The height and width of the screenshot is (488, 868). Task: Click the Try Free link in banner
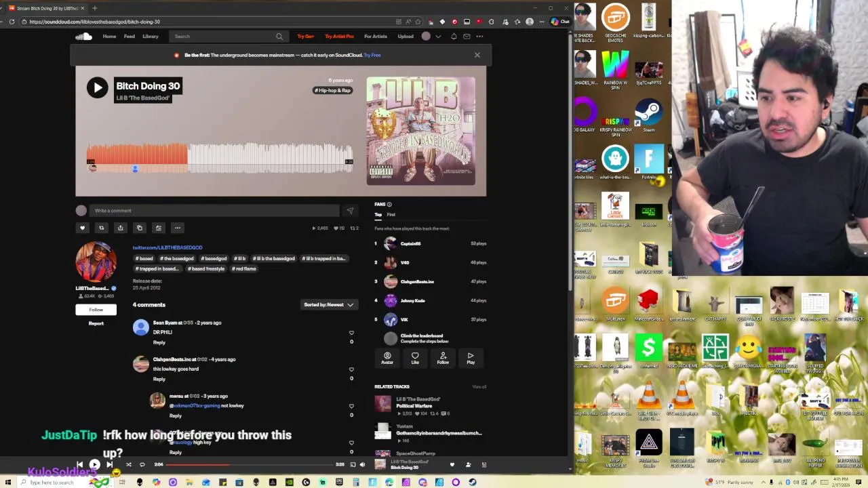(x=372, y=55)
